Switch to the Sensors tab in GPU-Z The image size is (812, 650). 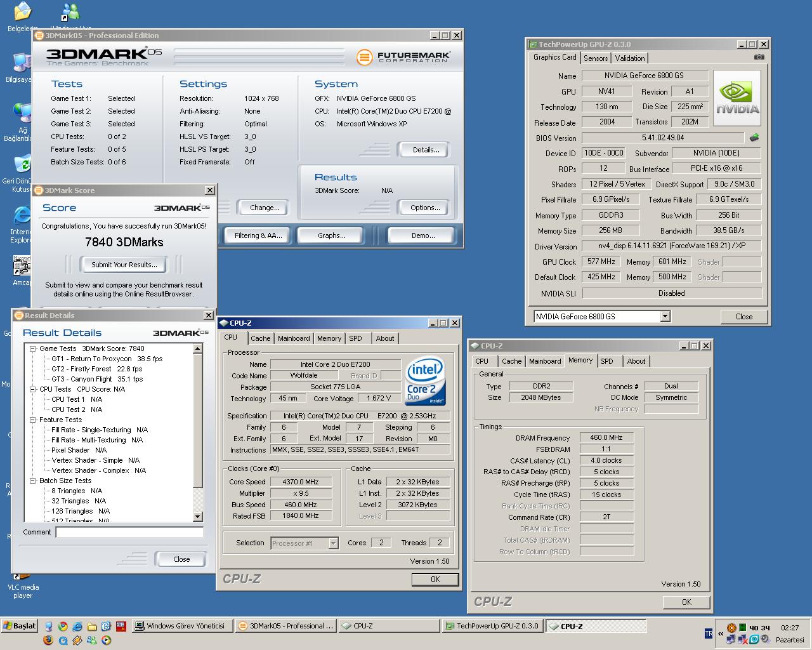596,58
